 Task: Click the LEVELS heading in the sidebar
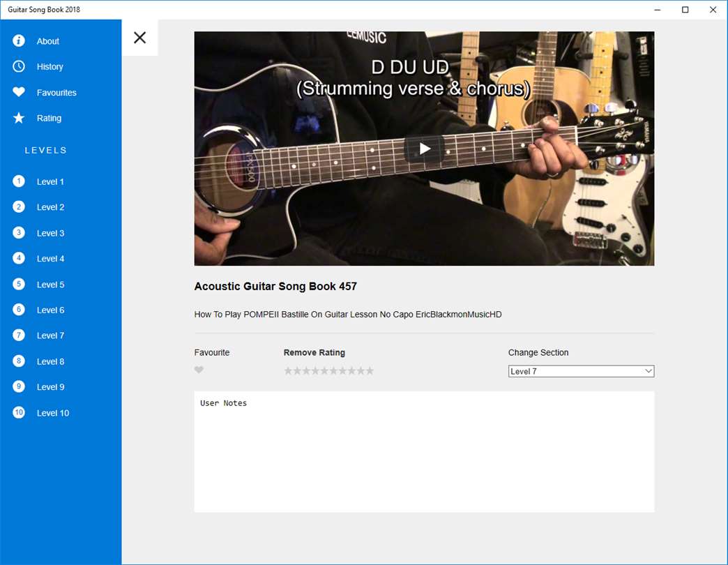click(x=45, y=150)
